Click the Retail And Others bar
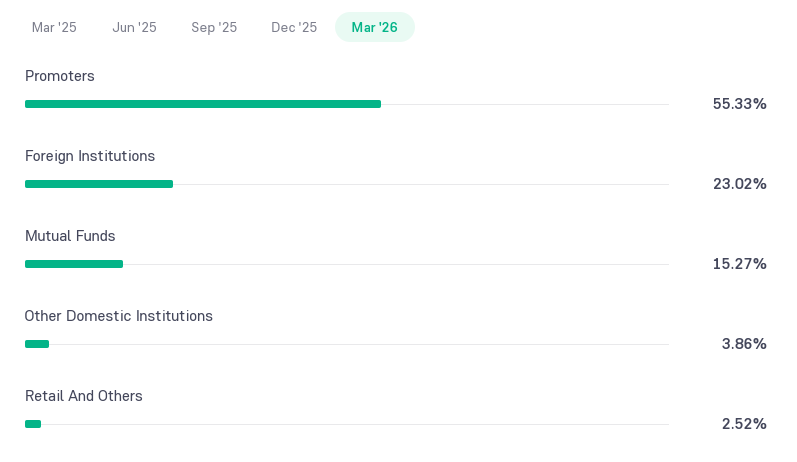The width and height of the screenshot is (797, 462). 33,424
